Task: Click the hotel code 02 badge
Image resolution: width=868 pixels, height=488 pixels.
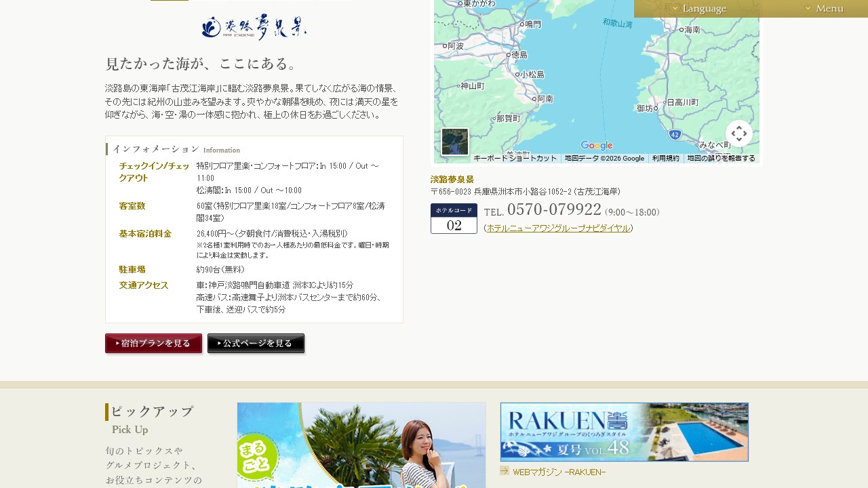Action: click(x=454, y=218)
